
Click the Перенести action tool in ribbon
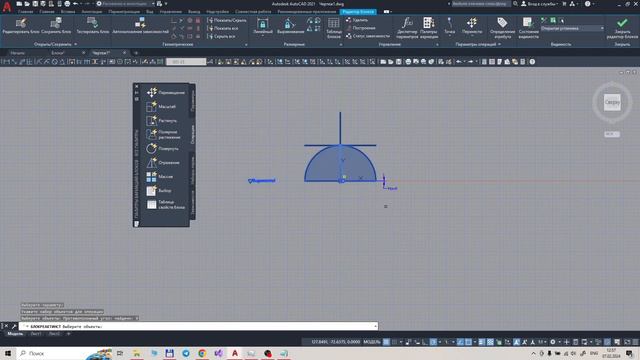472,25
